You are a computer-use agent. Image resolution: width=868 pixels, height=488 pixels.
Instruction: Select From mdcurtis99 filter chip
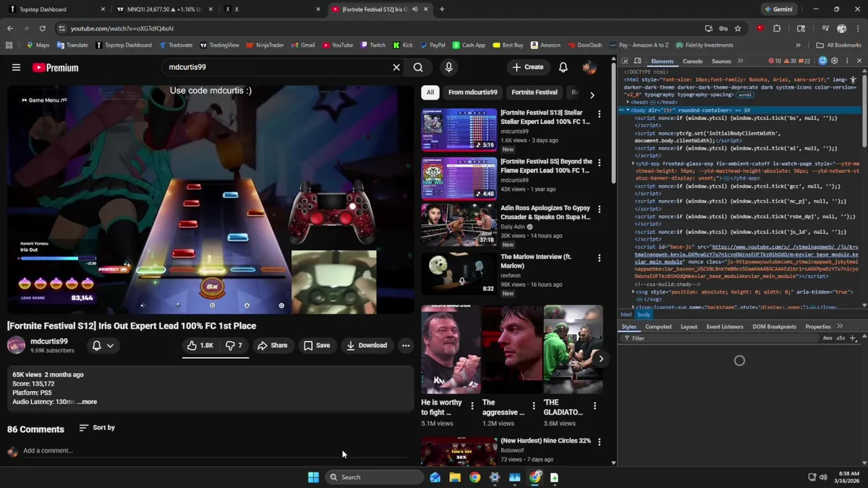(473, 92)
